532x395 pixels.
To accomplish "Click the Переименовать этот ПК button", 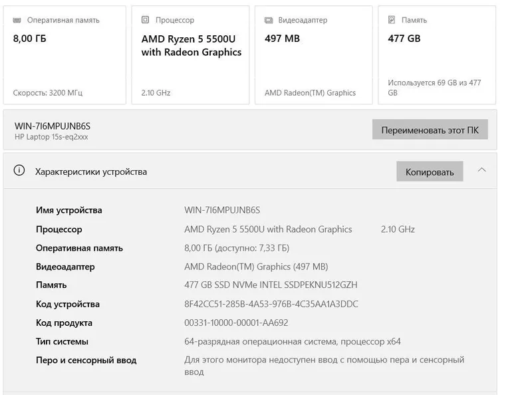I will [x=430, y=129].
